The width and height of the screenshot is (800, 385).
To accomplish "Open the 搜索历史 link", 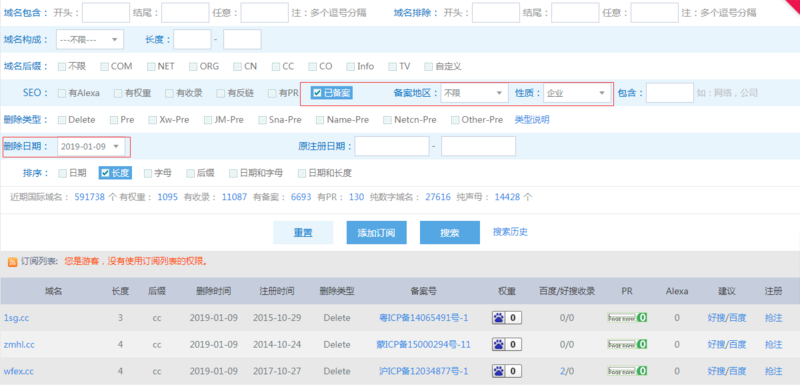I will pyautogui.click(x=510, y=232).
